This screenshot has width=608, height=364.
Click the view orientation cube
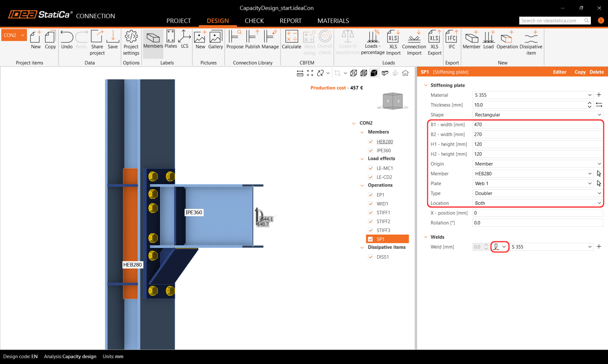coord(393,101)
